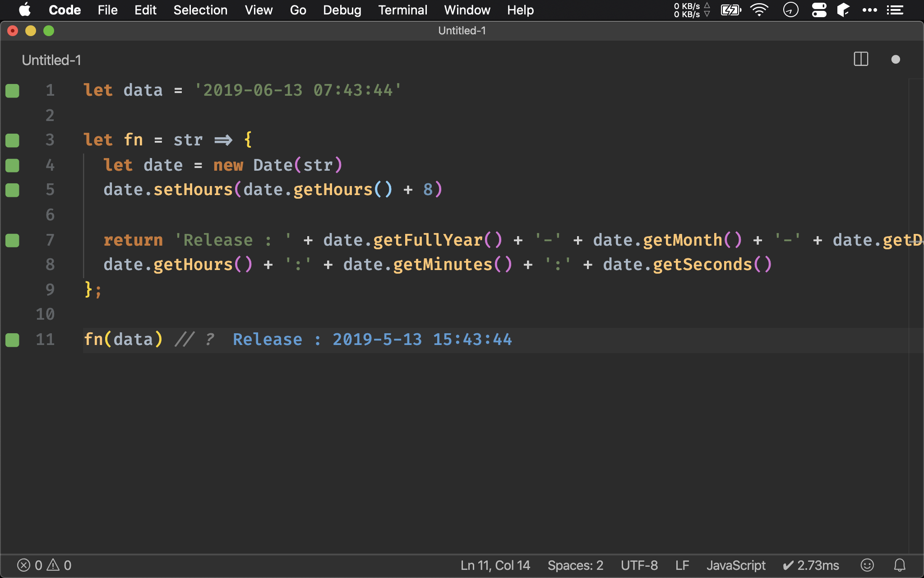Open the Apple menu
This screenshot has width=924, height=578.
pyautogui.click(x=25, y=9)
